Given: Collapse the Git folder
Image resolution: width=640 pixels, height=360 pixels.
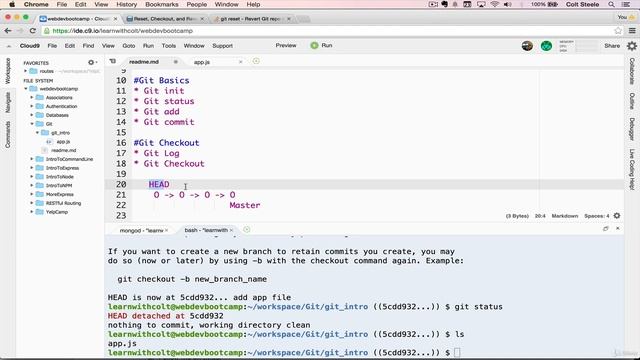Looking at the screenshot, I should tap(32, 124).
